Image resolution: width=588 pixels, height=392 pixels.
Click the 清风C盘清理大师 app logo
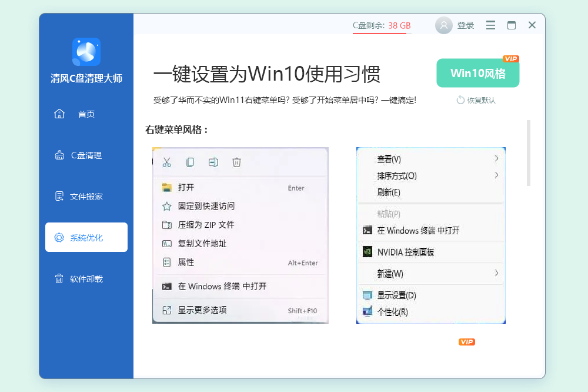[86, 52]
